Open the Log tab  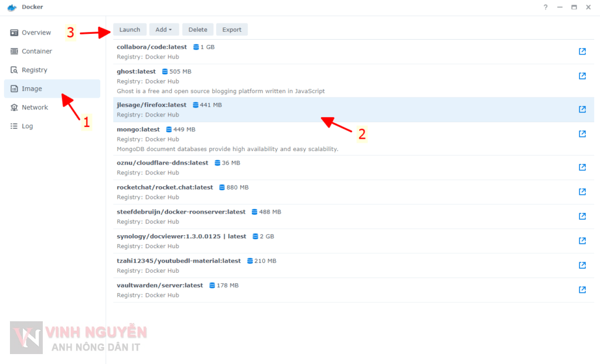coord(13,126)
